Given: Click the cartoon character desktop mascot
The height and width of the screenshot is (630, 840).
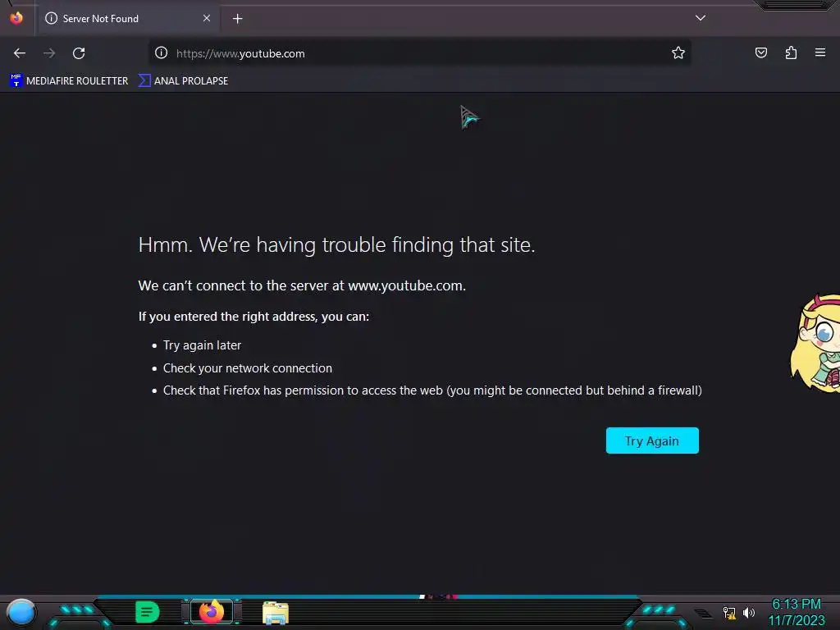Looking at the screenshot, I should (815, 344).
